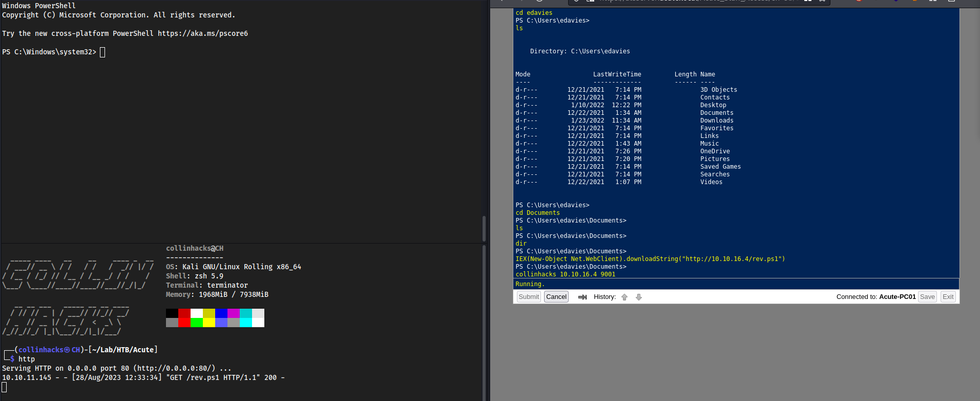The height and width of the screenshot is (401, 980).
Task: Click the 'Pictures' directory entry
Action: (x=715, y=159)
